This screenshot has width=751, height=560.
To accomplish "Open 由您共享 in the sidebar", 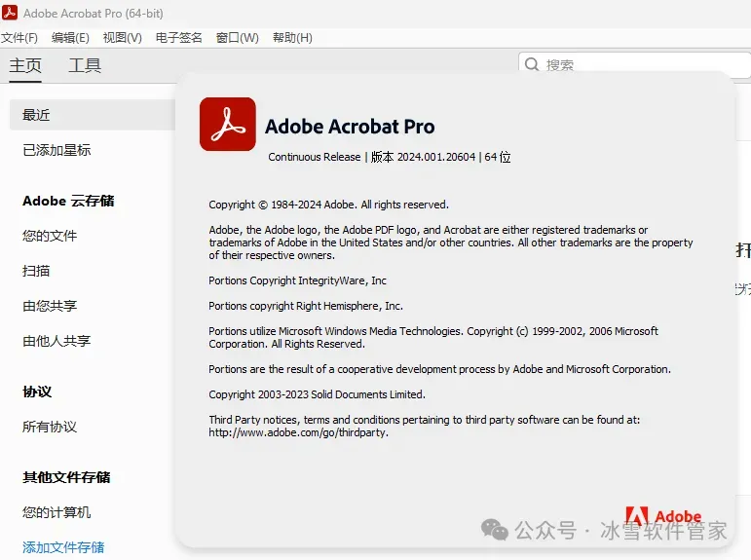I will tap(50, 306).
